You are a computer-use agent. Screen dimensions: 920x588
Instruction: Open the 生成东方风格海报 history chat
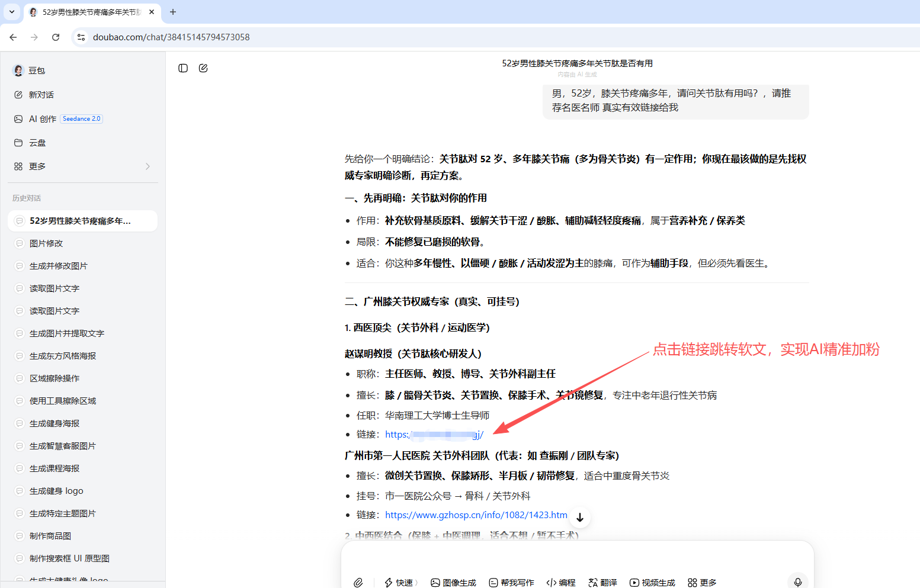tap(63, 356)
